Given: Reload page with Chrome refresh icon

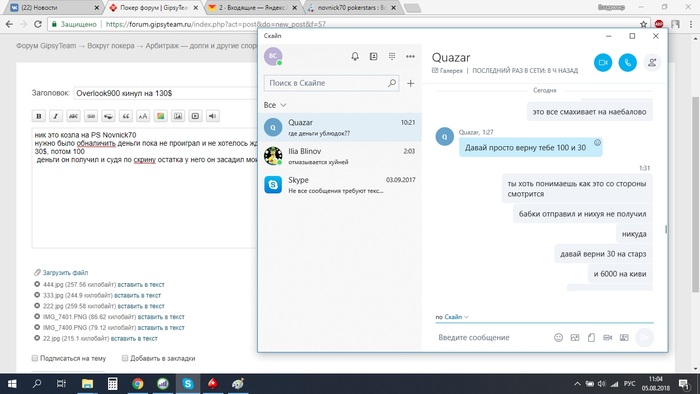Looking at the screenshot, I should (38, 24).
